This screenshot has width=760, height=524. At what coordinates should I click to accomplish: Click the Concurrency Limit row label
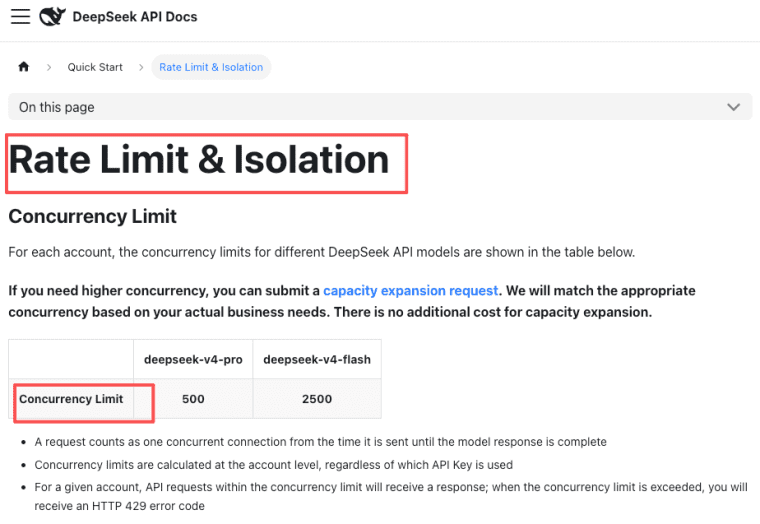click(71, 399)
